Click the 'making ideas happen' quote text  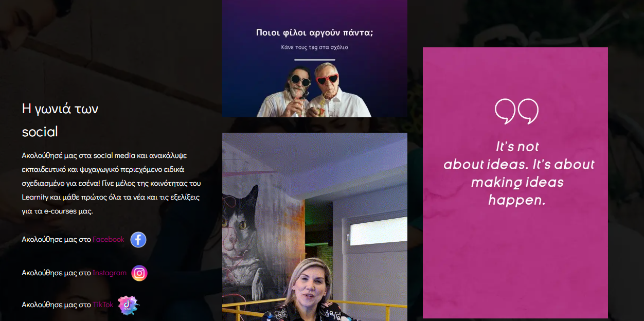point(517,191)
